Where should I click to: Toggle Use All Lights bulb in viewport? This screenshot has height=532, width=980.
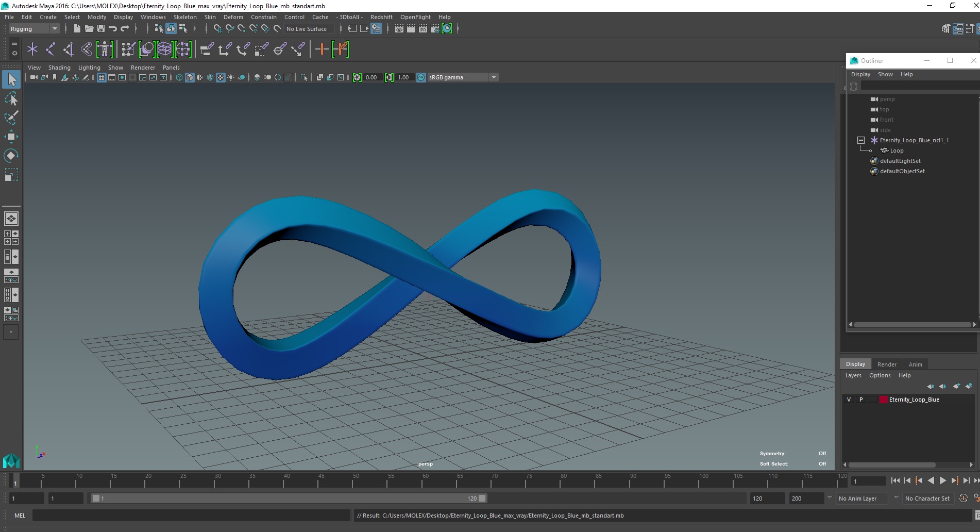(x=231, y=77)
